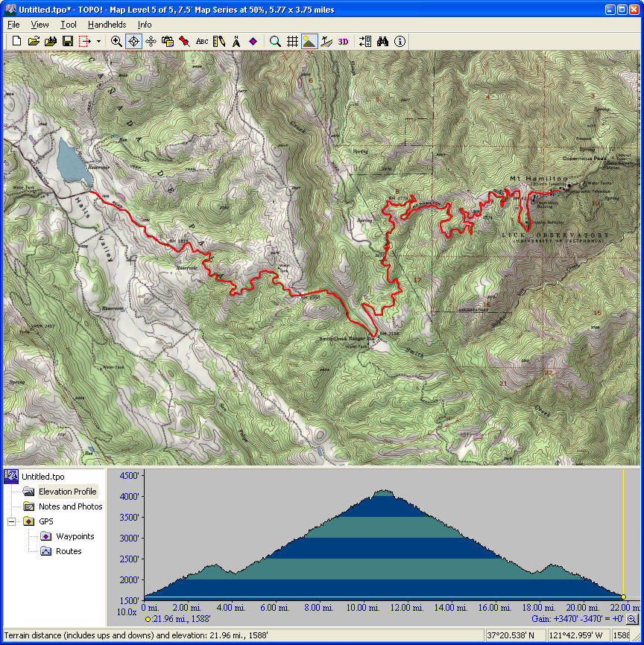Select the red pushpin marker tool

[184, 42]
